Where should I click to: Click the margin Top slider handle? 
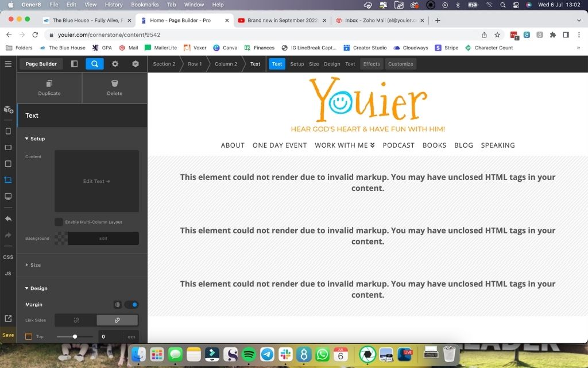point(75,336)
